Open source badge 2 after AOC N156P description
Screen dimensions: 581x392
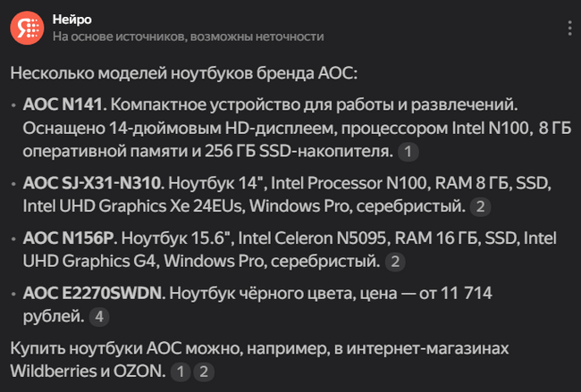tap(395, 262)
